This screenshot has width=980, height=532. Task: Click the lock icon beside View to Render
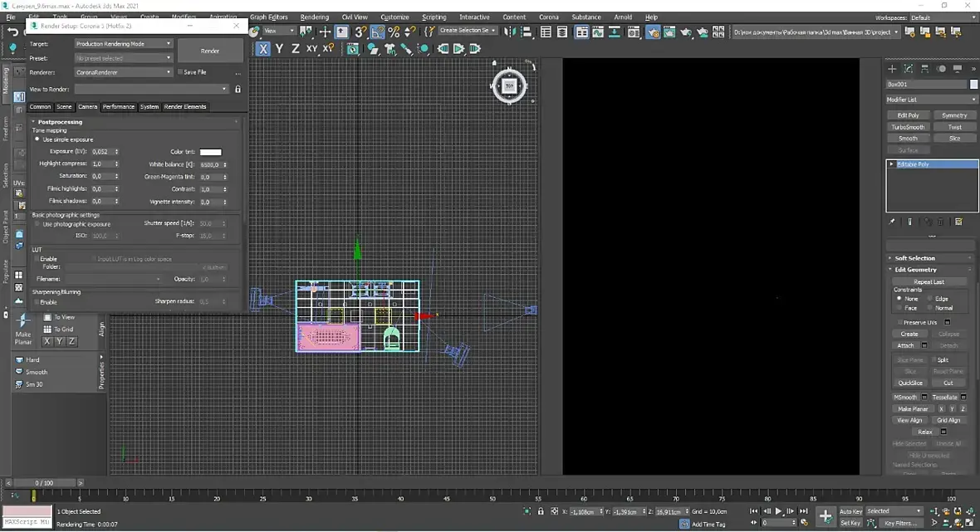pos(238,89)
